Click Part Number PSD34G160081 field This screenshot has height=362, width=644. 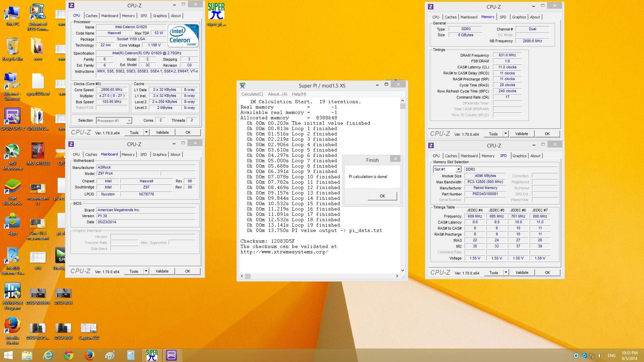pyautogui.click(x=485, y=194)
